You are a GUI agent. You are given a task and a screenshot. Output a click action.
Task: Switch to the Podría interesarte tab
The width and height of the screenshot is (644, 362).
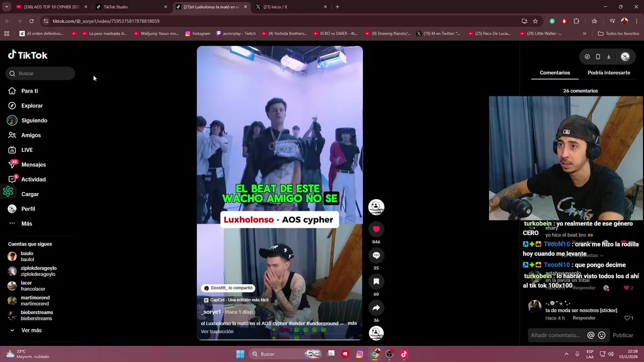pos(609,73)
